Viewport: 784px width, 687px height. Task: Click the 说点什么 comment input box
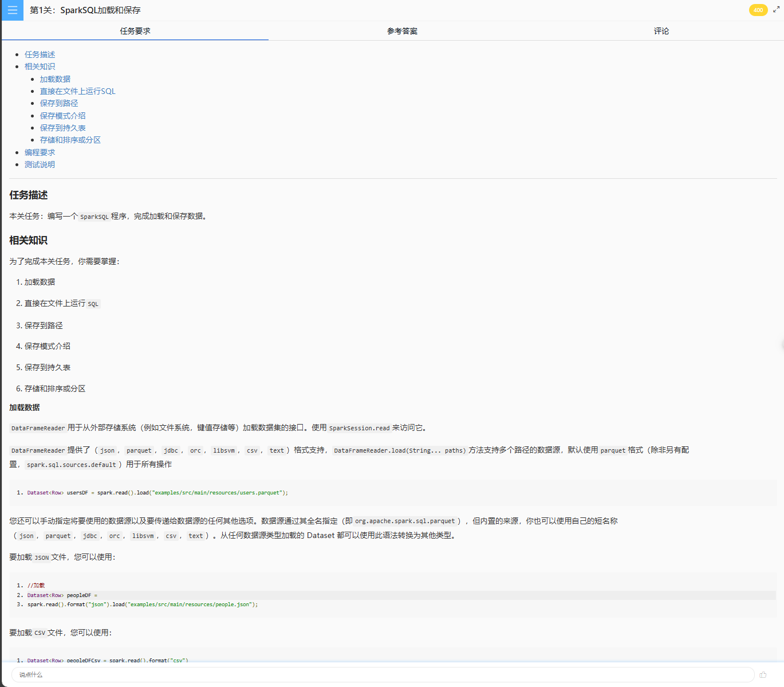pos(383,674)
